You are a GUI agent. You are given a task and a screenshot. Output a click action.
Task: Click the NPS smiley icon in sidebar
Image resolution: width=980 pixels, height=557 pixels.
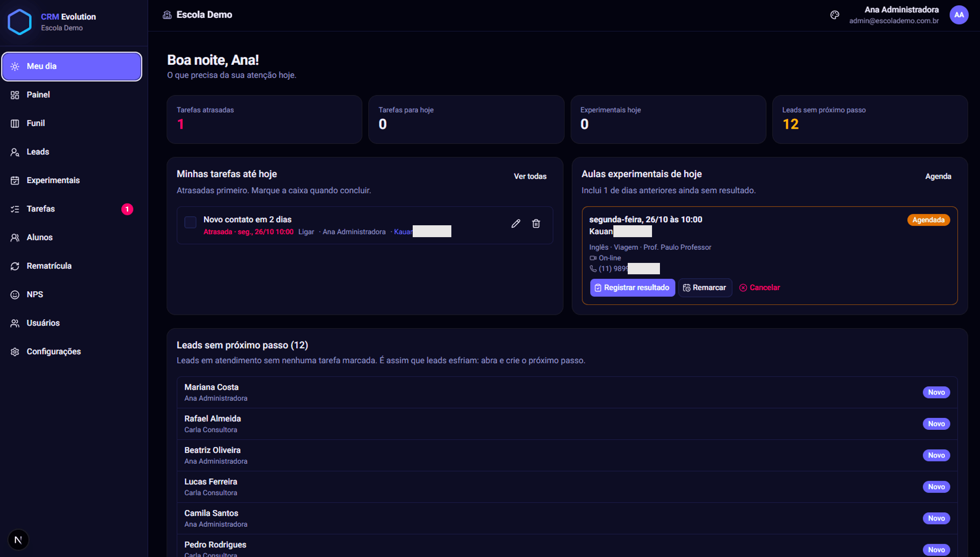coord(15,295)
